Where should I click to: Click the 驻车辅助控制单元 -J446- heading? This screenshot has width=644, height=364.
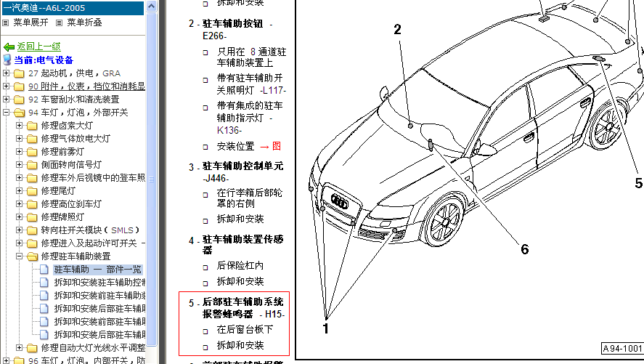click(242, 171)
